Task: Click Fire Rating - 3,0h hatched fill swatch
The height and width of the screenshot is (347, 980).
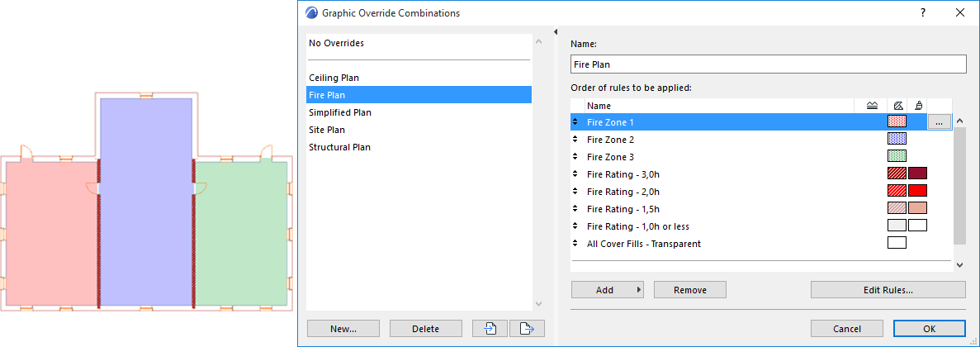Action: pos(897,173)
